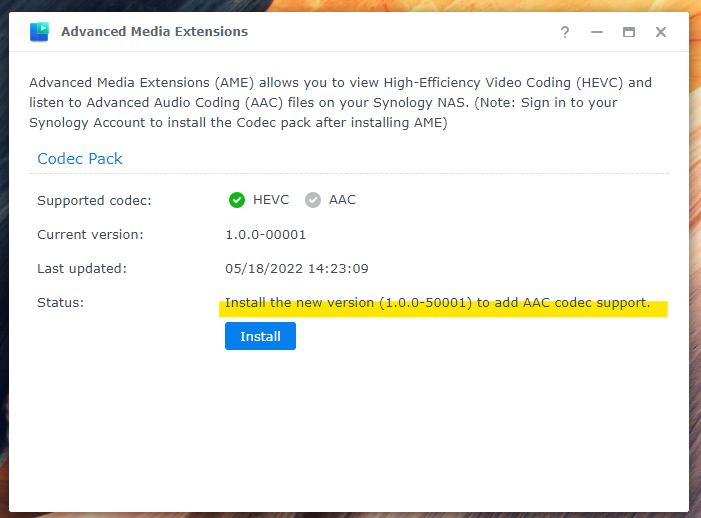Click the green HEVC checkmark icon

[x=237, y=200]
